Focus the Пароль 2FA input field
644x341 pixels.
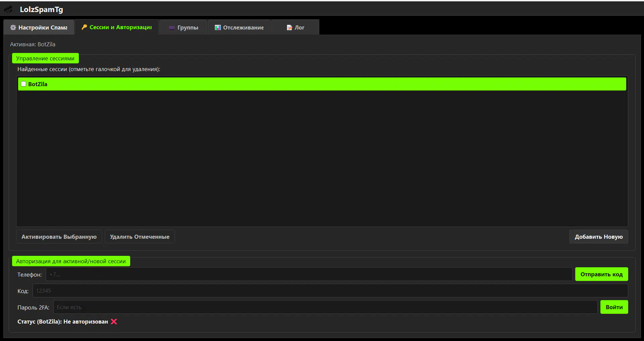click(325, 307)
